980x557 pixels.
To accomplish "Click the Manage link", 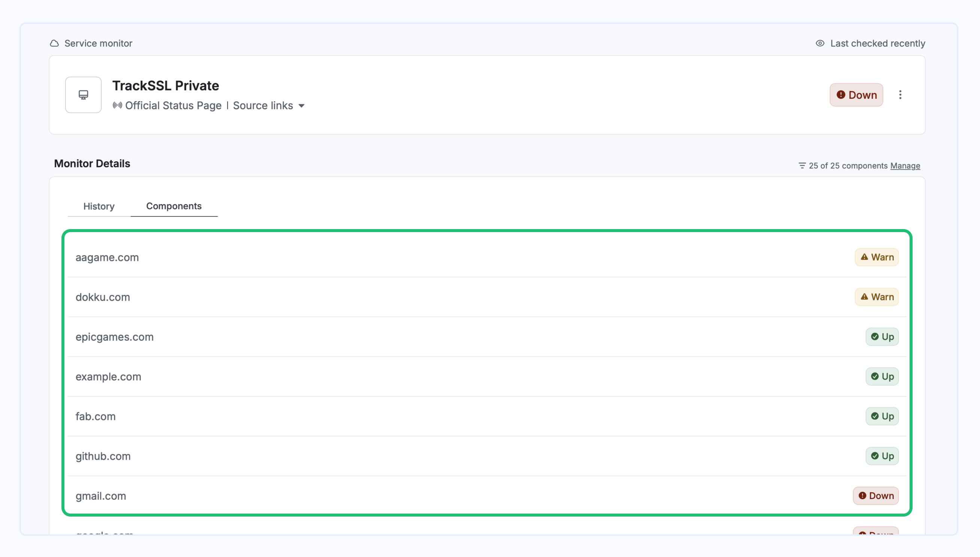I will (x=905, y=166).
